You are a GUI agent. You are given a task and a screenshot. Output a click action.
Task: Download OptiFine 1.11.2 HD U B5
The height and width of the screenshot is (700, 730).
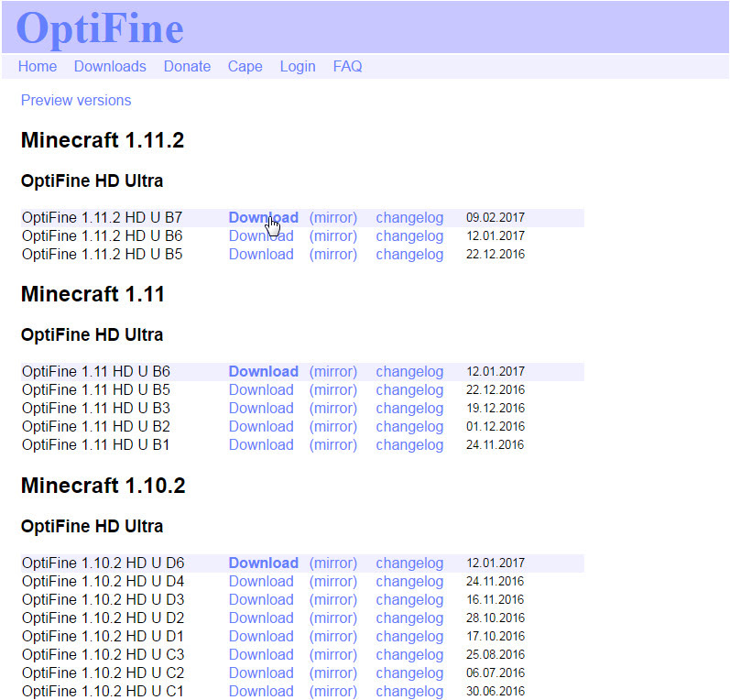261,255
